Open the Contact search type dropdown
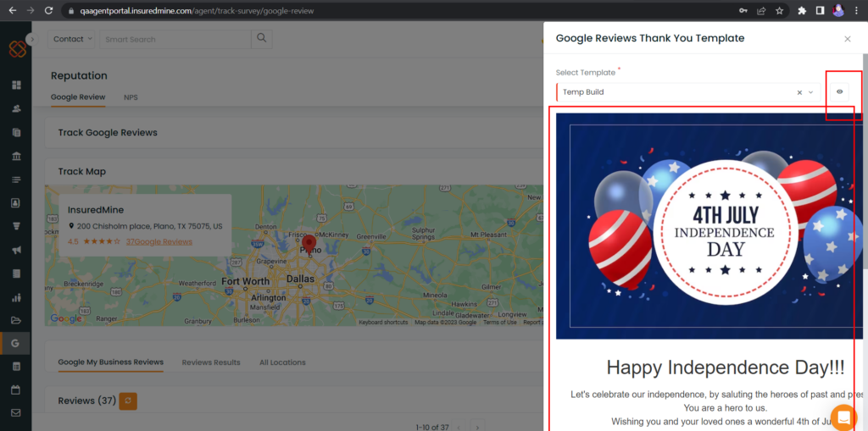Image resolution: width=868 pixels, height=431 pixels. click(x=71, y=39)
